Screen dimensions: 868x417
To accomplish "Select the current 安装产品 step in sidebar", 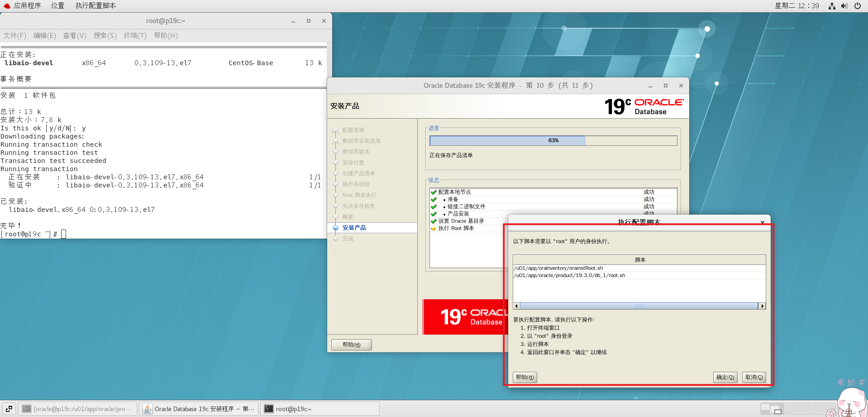I will point(354,228).
